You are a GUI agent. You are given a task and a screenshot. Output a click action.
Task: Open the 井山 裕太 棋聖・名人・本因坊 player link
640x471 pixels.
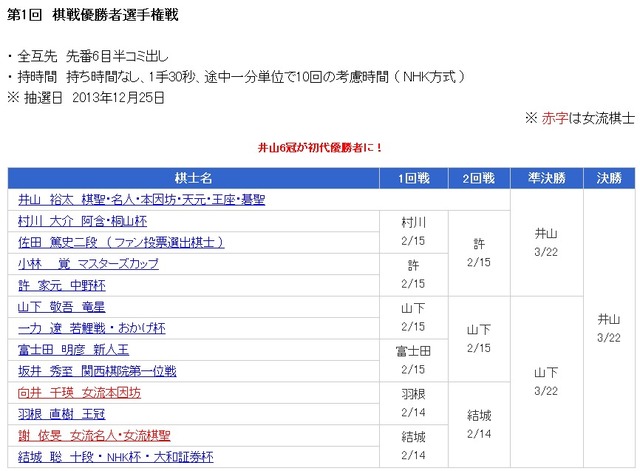coord(141,200)
